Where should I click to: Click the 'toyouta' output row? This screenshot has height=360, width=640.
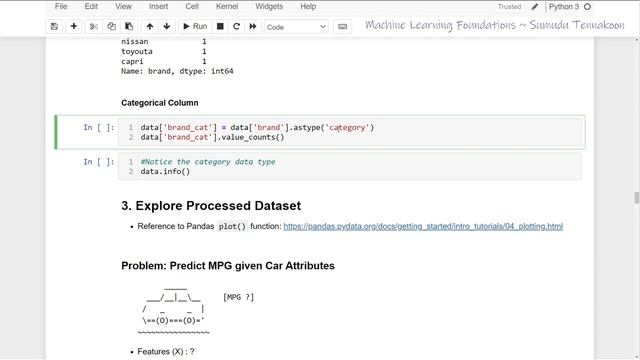click(x=164, y=51)
